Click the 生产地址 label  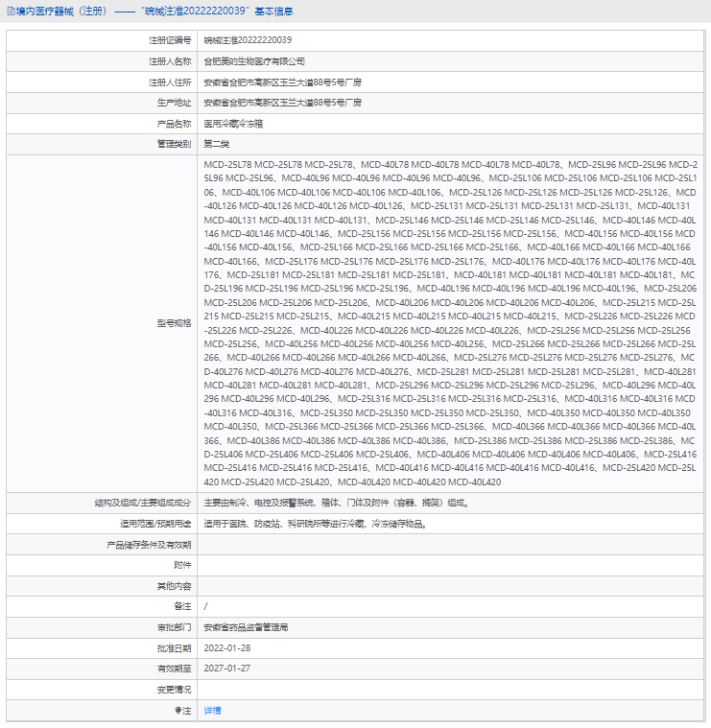[174, 103]
